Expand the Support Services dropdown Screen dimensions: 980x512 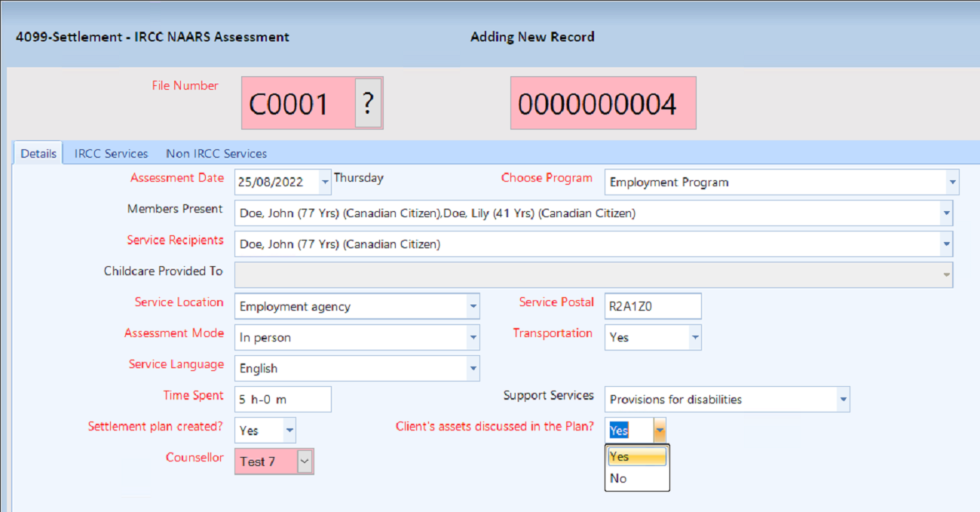[843, 400]
